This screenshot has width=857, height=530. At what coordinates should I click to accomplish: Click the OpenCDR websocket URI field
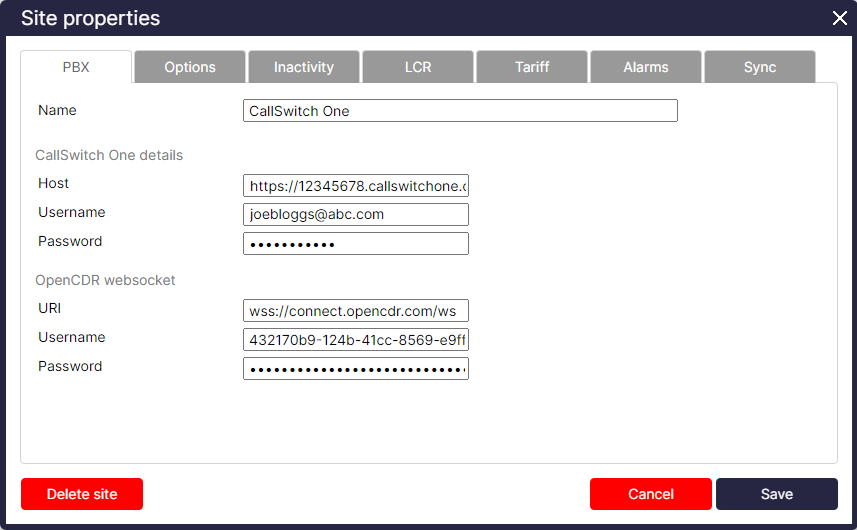pos(355,311)
